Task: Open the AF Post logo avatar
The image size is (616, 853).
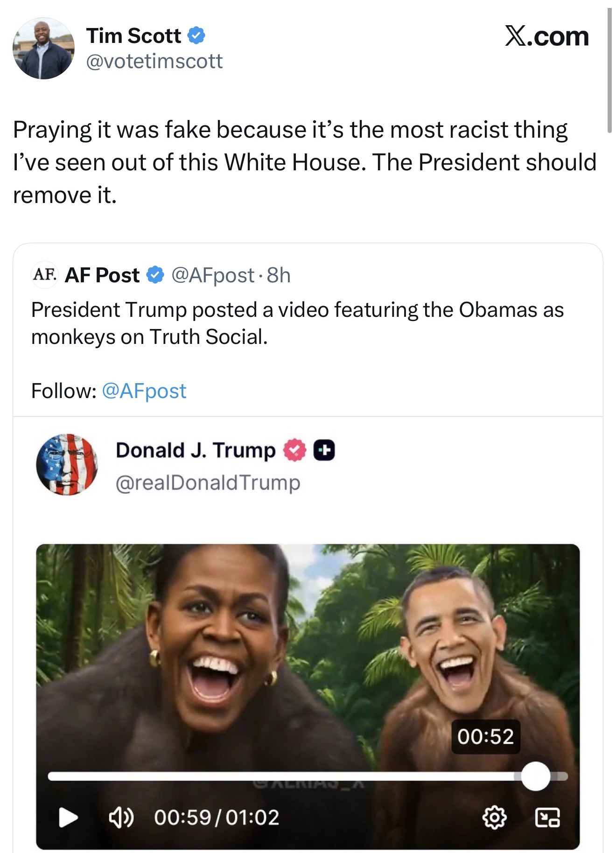Action: (x=44, y=274)
